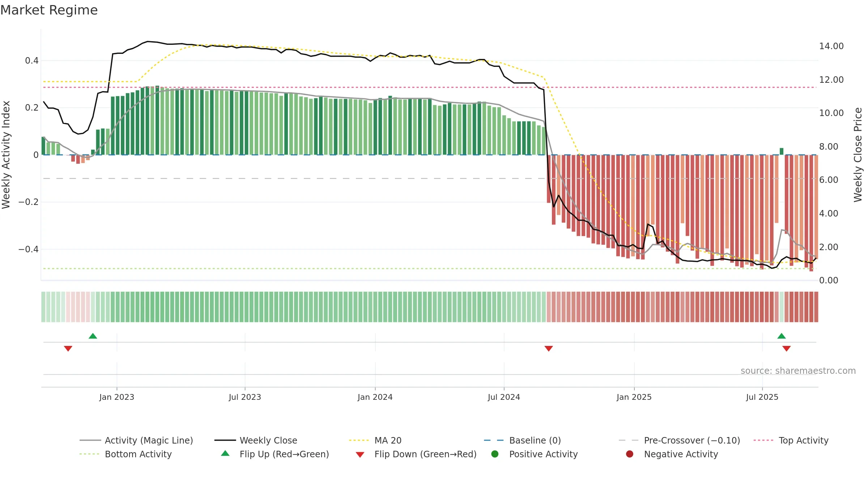
Task: Click the red Flip Down marker before Jan 2023
Action: point(68,348)
